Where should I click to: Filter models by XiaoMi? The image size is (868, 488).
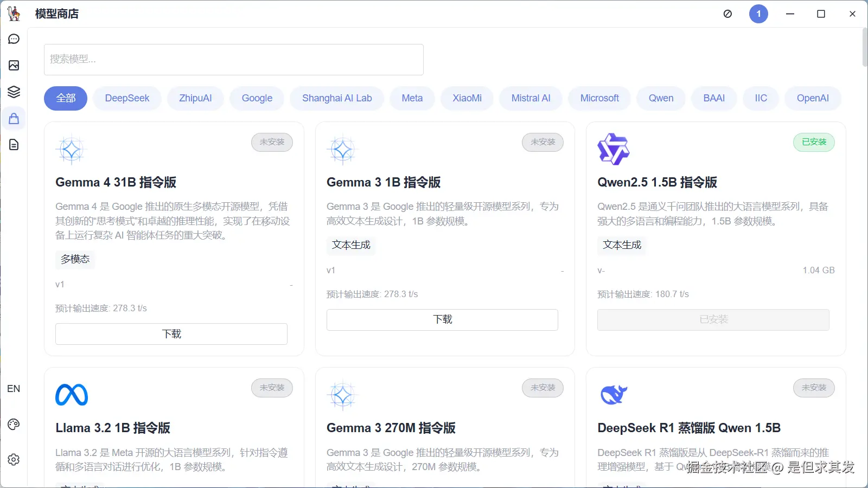[467, 98]
